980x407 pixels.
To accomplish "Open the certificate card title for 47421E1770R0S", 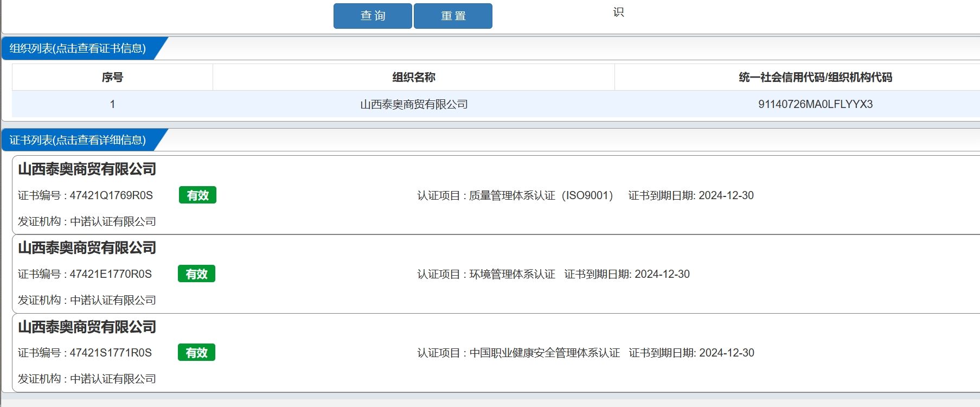I will [x=87, y=248].
